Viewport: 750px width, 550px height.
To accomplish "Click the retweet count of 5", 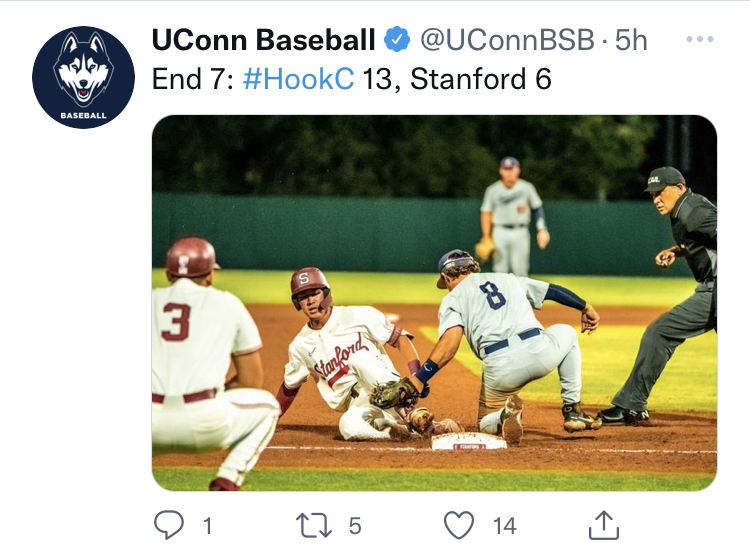I will click(355, 525).
